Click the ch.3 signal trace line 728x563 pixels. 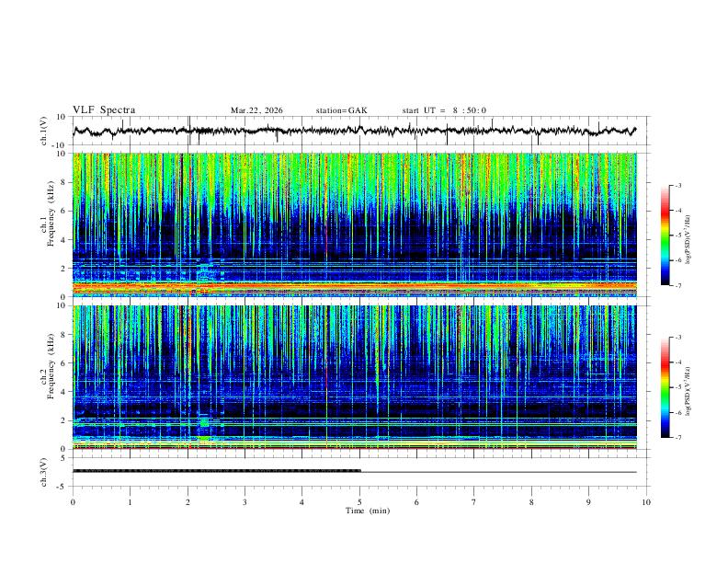point(355,472)
